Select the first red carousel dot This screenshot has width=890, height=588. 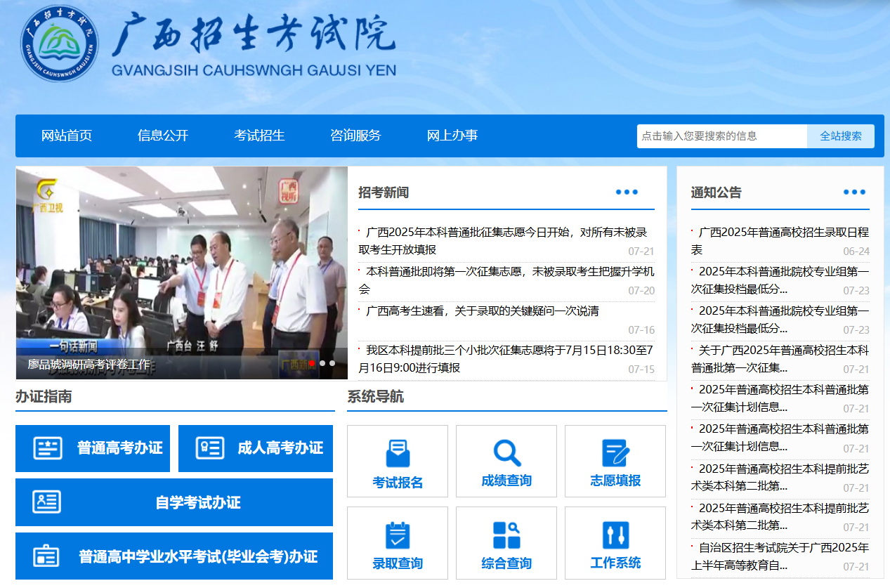coord(312,363)
